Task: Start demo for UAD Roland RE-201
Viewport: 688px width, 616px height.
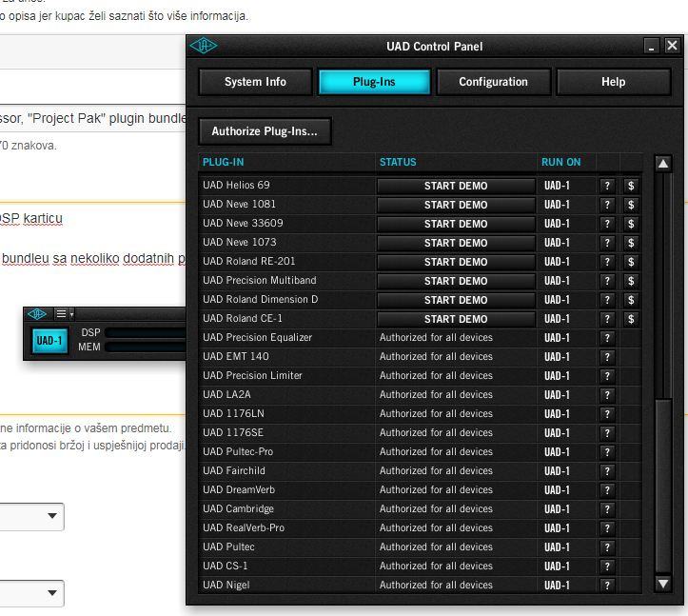Action: click(456, 262)
